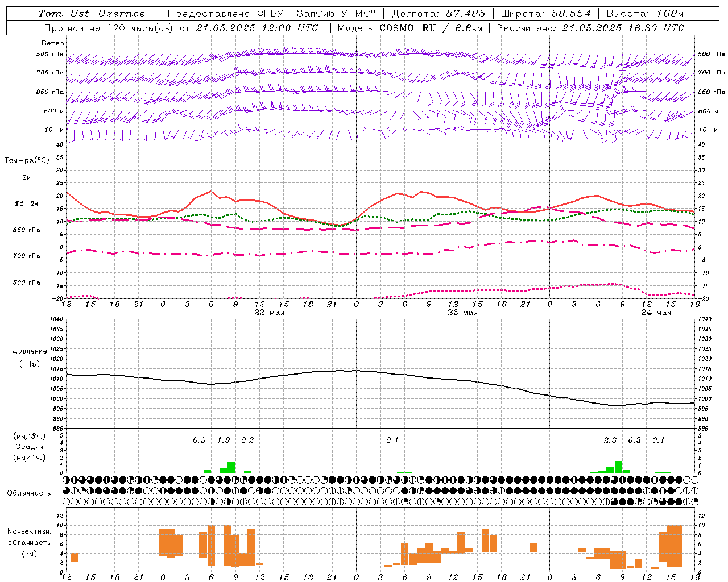Click the Облачность cloud cover label
This screenshot has height=582, width=728.
pyautogui.click(x=29, y=493)
